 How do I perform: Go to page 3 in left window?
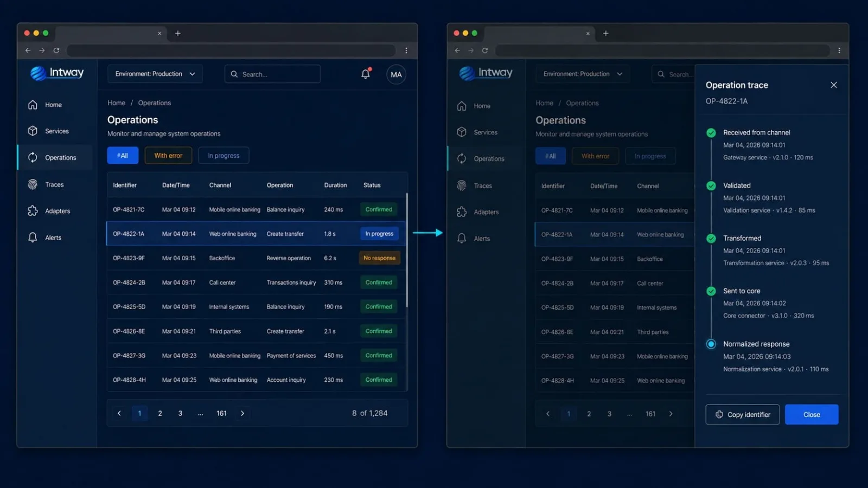click(x=180, y=413)
